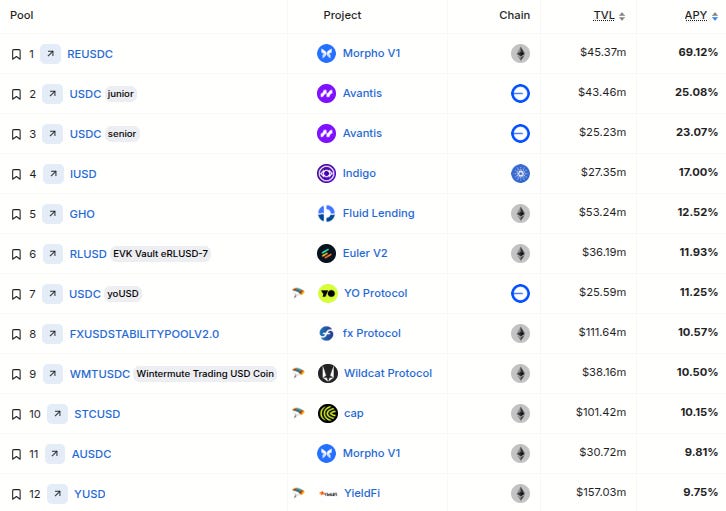Open external link icon for FXUSDSTABILITYPOOLV2.0

click(52, 334)
